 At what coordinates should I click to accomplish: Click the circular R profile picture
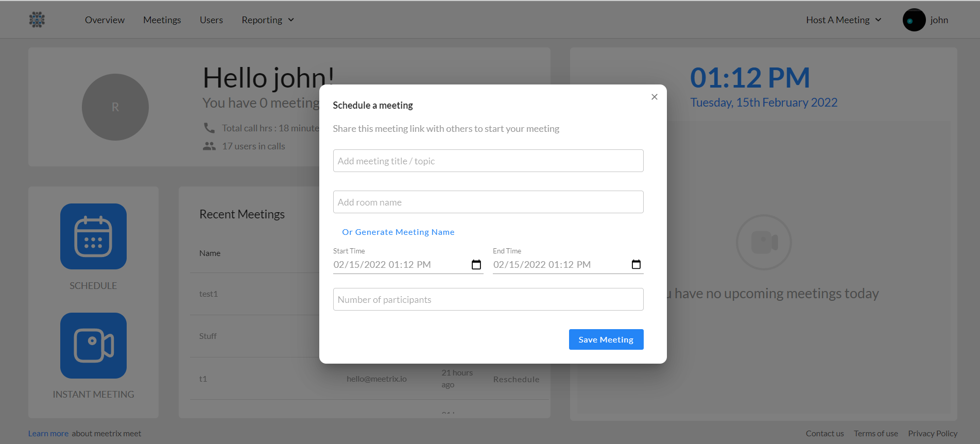pos(115,107)
